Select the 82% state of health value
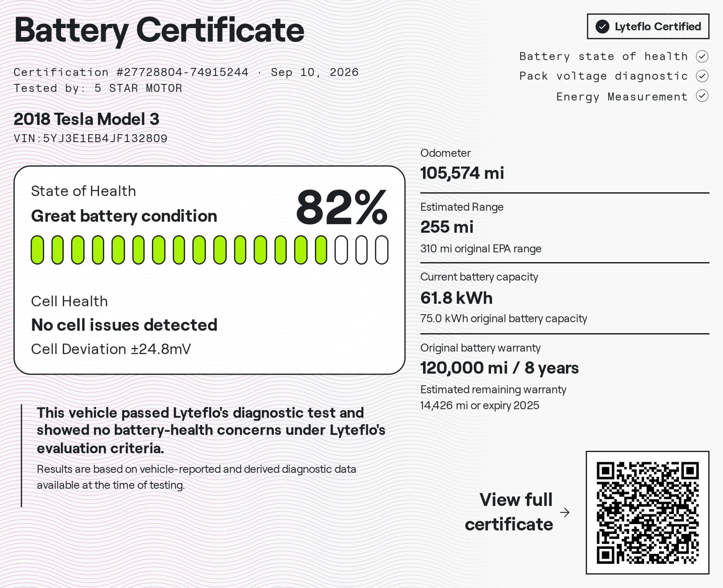 pos(342,208)
